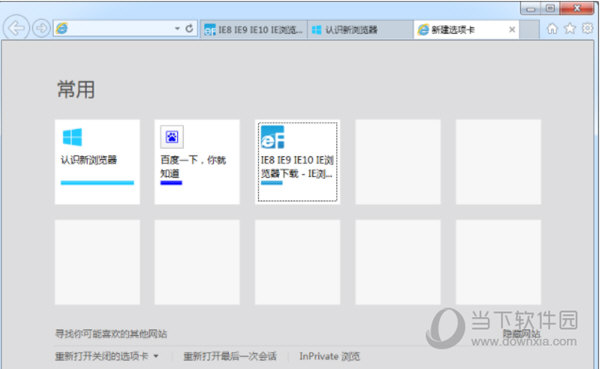Open a new blank tab button
The image size is (600, 369).
529,29
